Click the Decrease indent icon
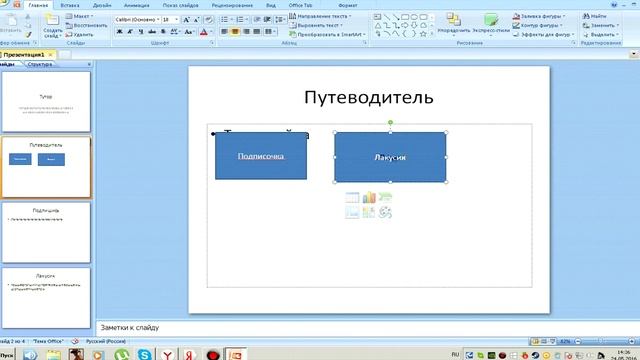640x360 pixels. [257, 20]
